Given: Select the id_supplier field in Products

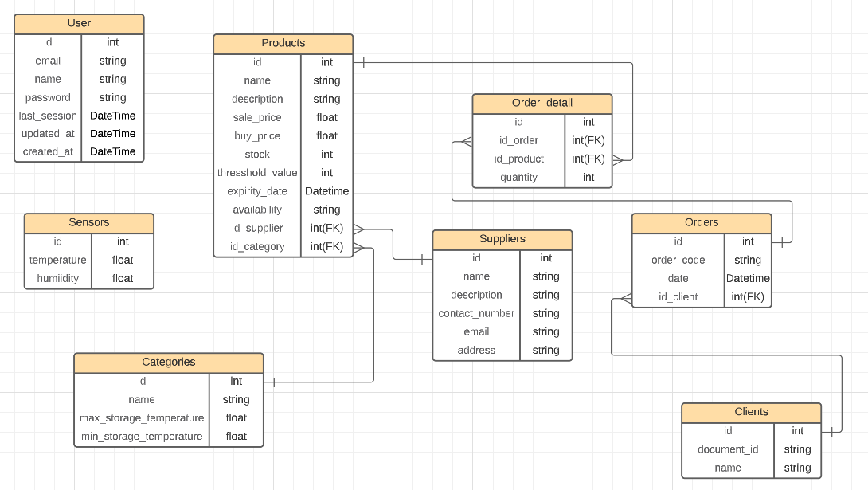Looking at the screenshot, I should click(x=256, y=228).
